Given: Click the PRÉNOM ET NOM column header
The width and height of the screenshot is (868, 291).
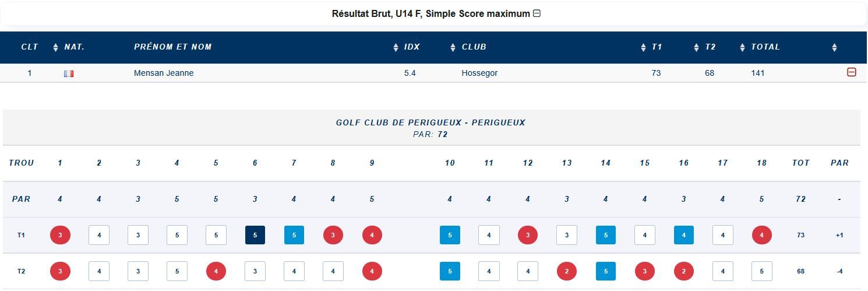Looking at the screenshot, I should 173,47.
